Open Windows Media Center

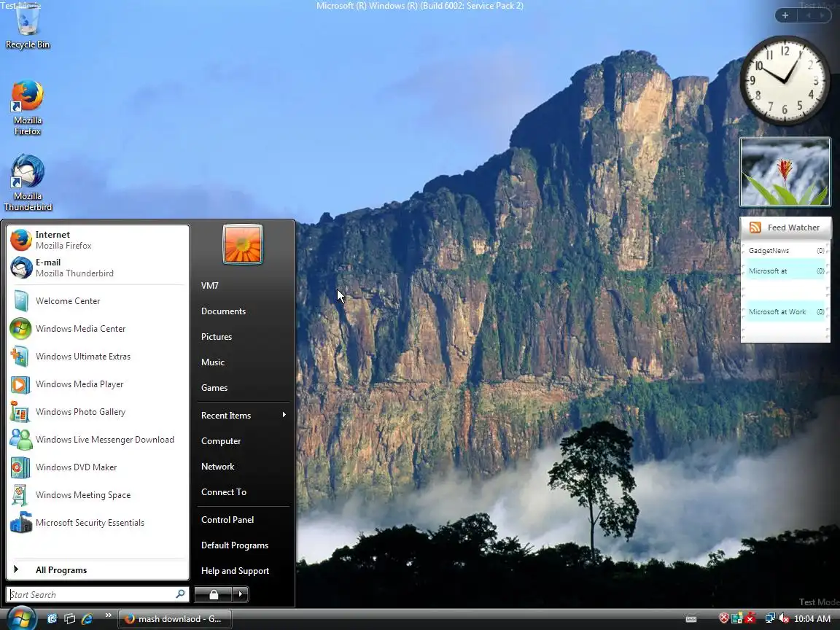point(98,329)
